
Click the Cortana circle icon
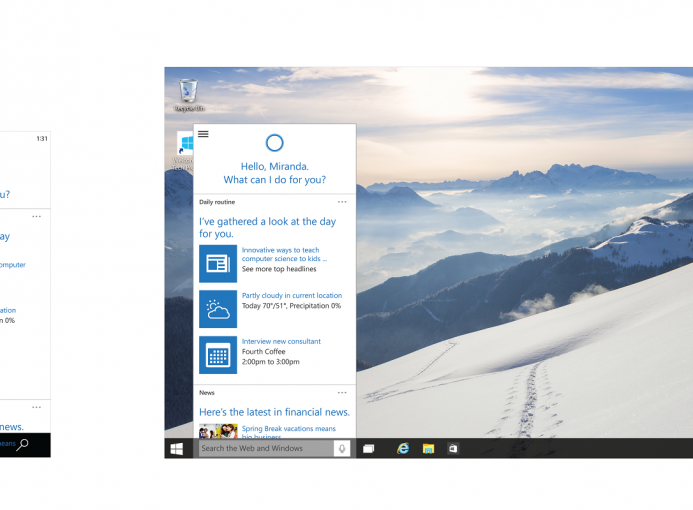(274, 143)
